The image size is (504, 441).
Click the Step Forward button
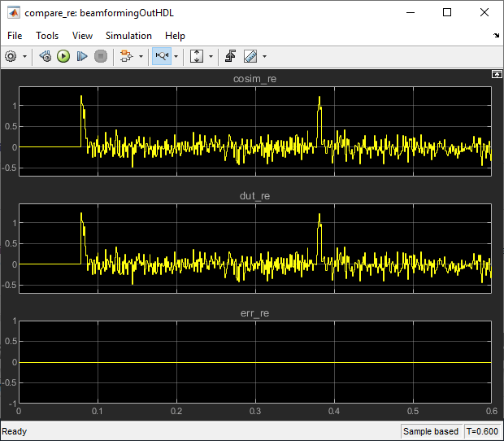click(x=82, y=56)
